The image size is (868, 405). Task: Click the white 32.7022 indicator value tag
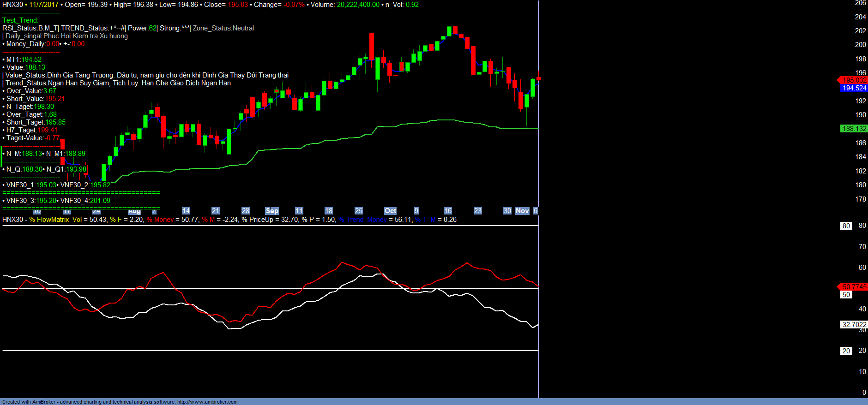click(x=854, y=325)
